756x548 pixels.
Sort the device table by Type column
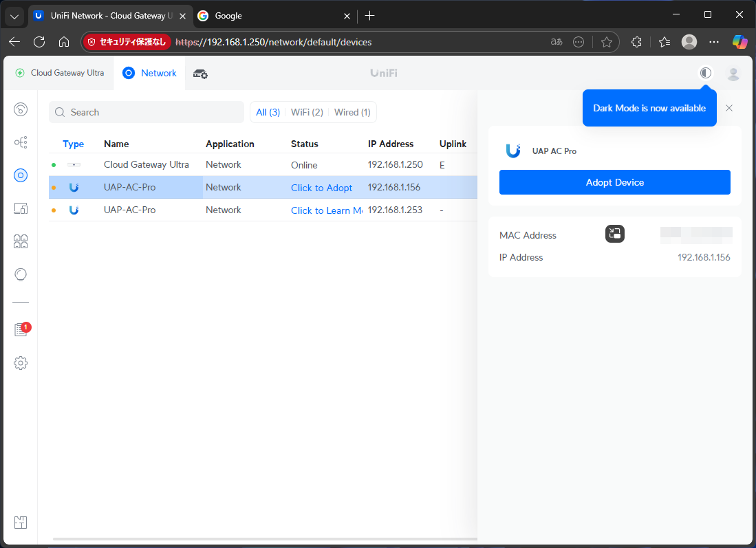tap(73, 144)
